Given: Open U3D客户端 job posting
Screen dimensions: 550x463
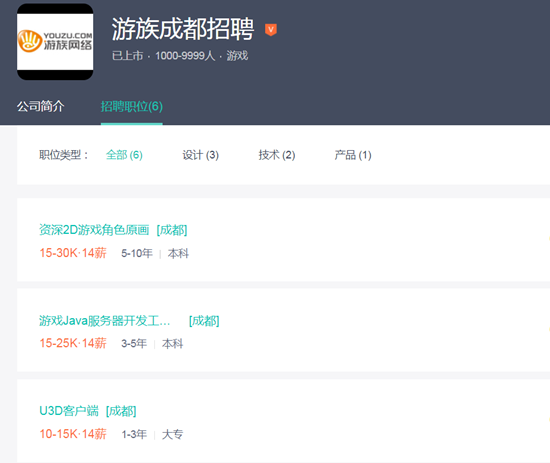Looking at the screenshot, I should coord(69,411).
